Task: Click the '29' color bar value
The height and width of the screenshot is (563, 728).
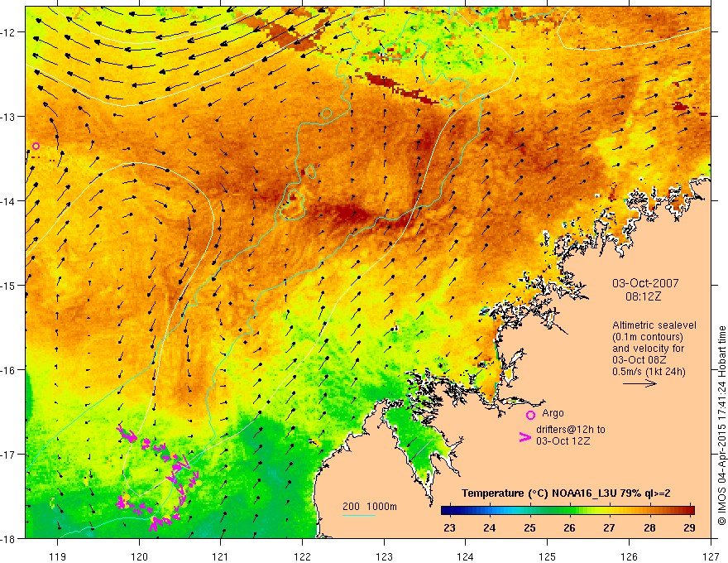Action: click(689, 527)
